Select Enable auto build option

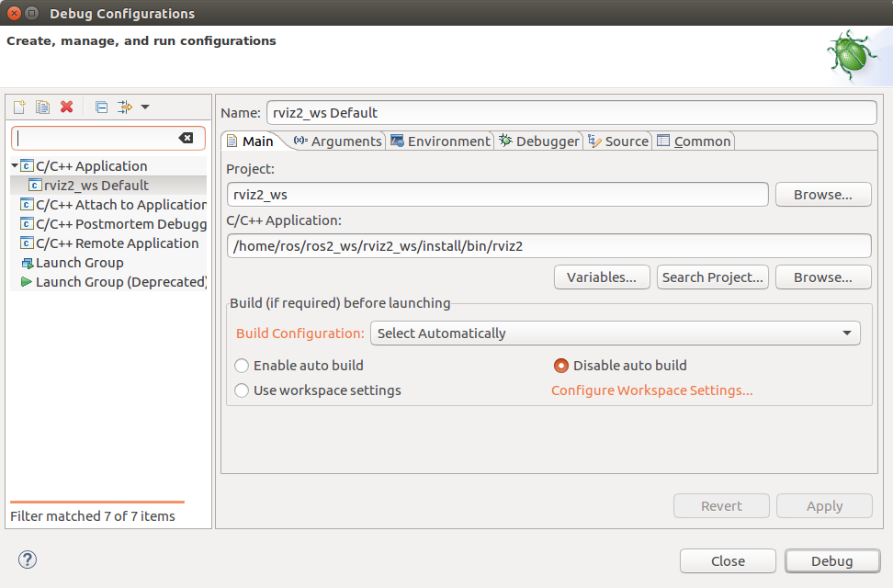click(242, 366)
